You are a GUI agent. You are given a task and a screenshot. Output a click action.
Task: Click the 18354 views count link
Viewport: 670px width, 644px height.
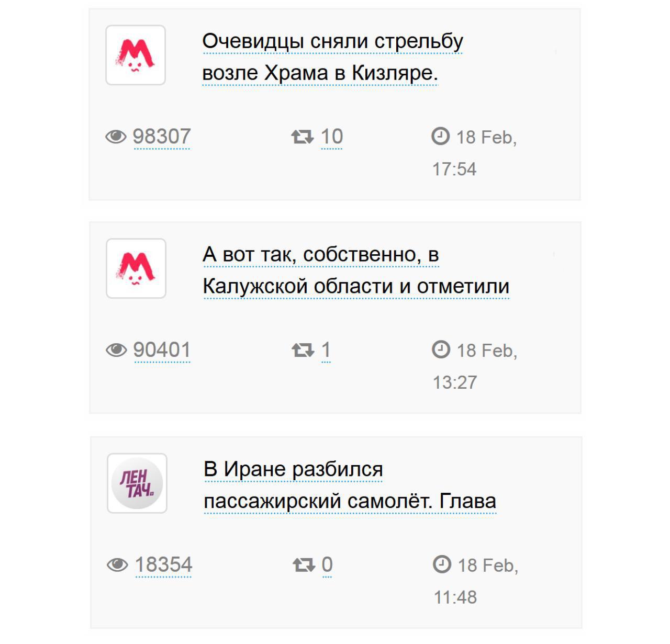coord(164,565)
